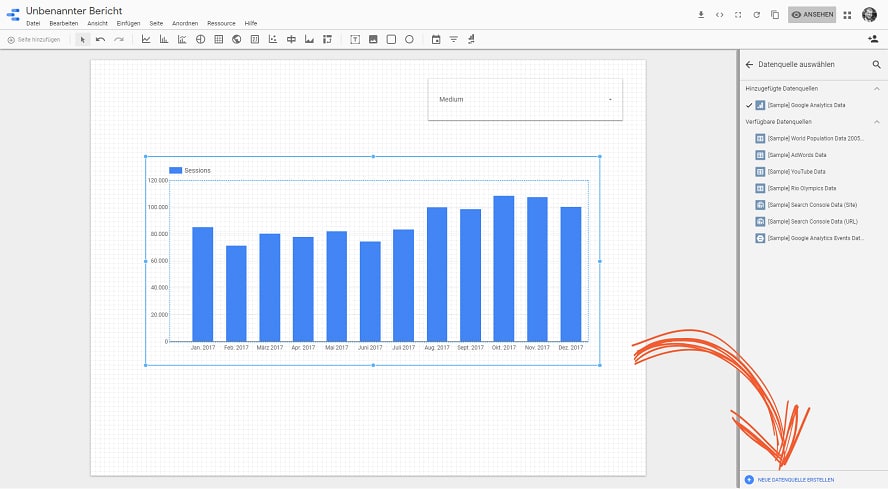Click the download report icon
This screenshot has height=489, width=888.
point(701,15)
